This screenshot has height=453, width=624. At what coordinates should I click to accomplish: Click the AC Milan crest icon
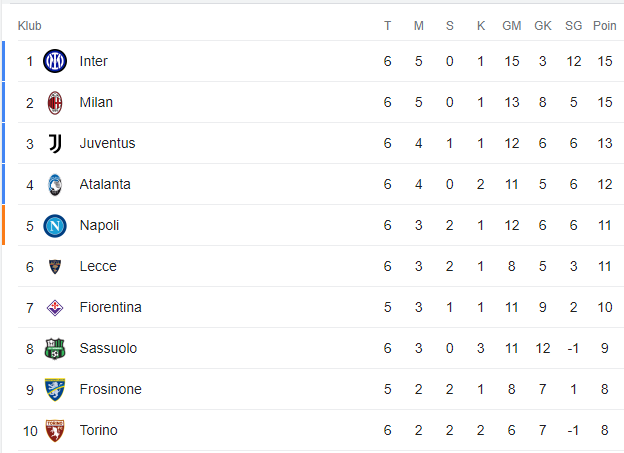click(x=55, y=103)
